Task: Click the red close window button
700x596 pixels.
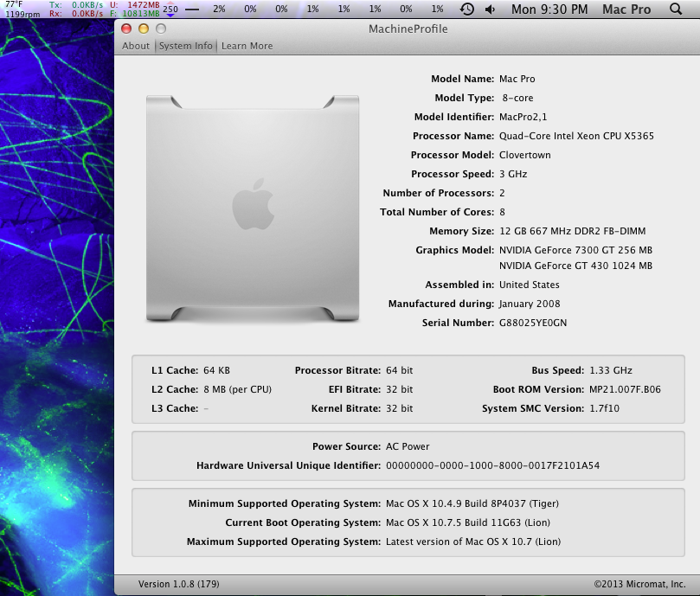Action: tap(126, 29)
